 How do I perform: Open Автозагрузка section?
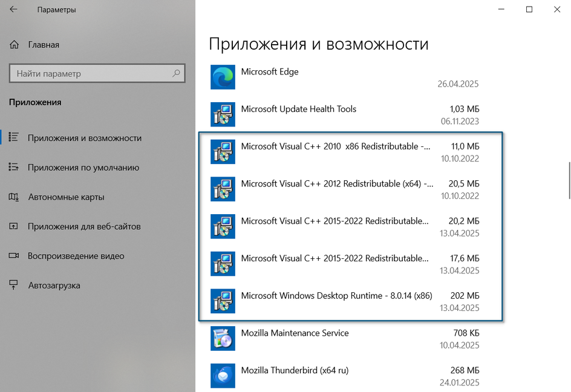click(x=54, y=286)
